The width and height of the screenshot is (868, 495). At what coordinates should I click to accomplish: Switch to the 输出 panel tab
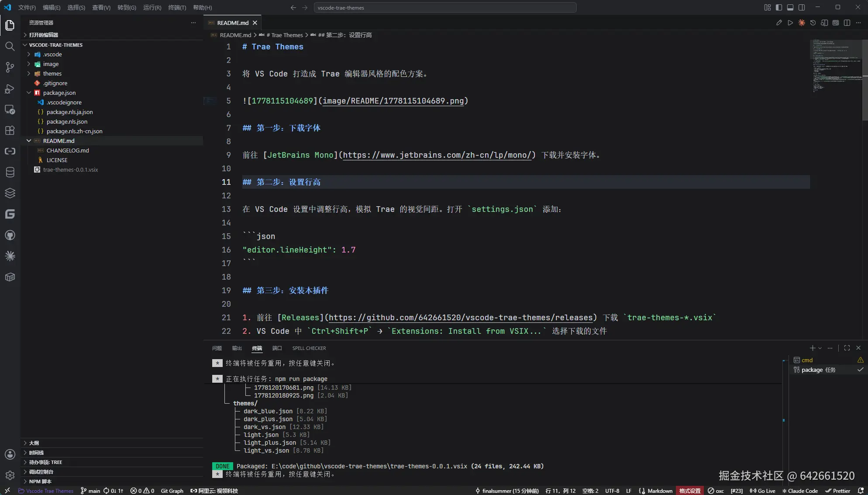237,348
